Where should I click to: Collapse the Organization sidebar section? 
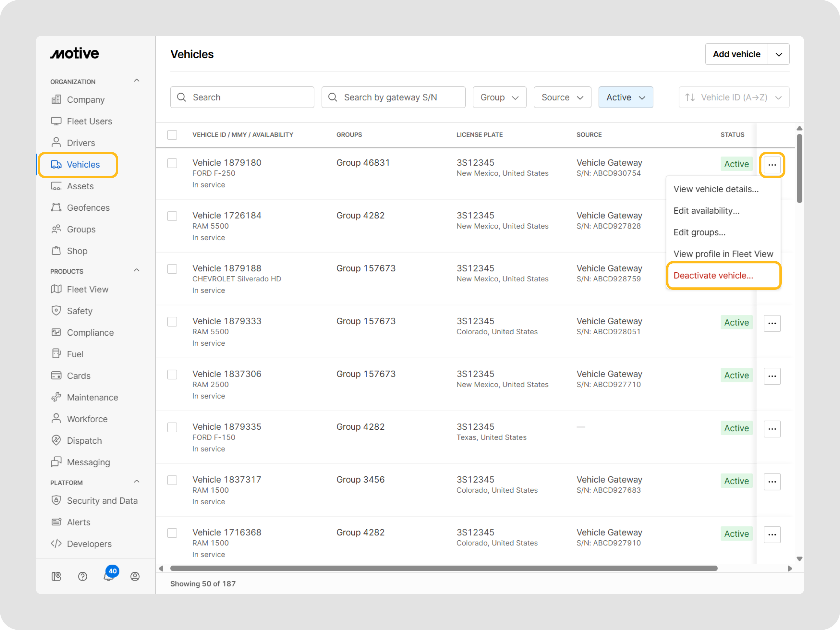(x=137, y=81)
